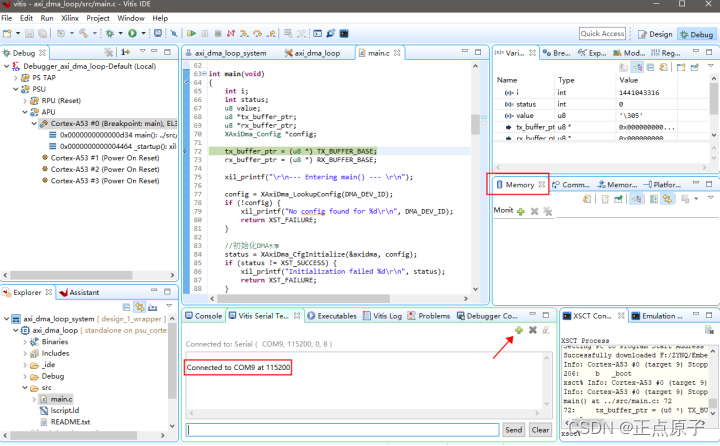Open the axi_dma_loop_system editor tab
The height and width of the screenshot is (446, 720).
tap(226, 53)
